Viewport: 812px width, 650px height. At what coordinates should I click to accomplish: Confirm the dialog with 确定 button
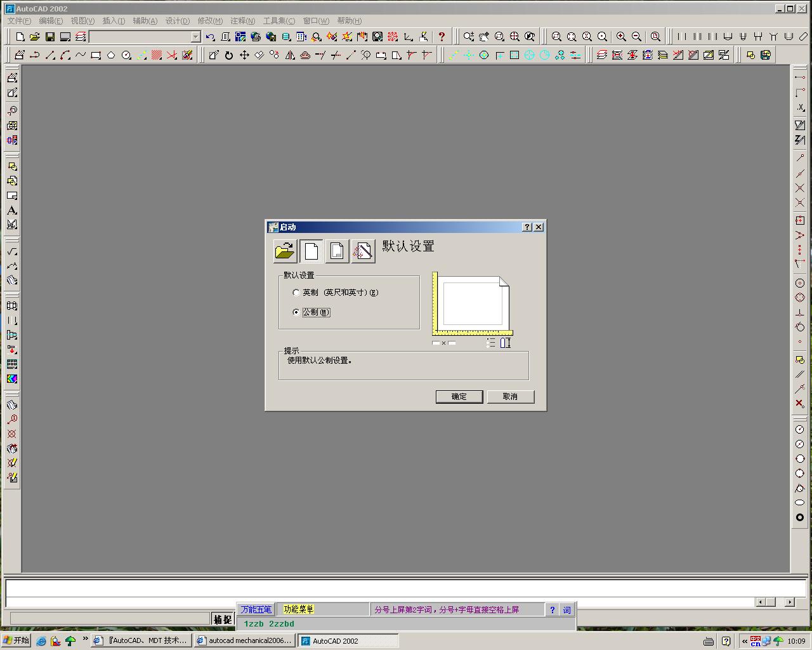459,397
